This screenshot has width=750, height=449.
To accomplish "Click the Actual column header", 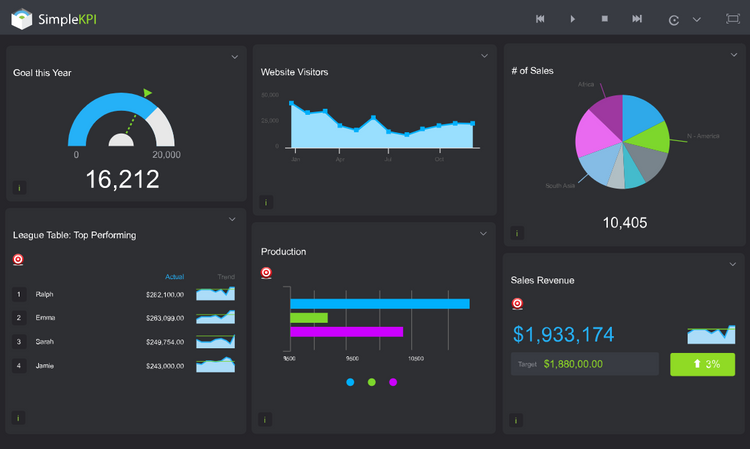I will (x=175, y=277).
